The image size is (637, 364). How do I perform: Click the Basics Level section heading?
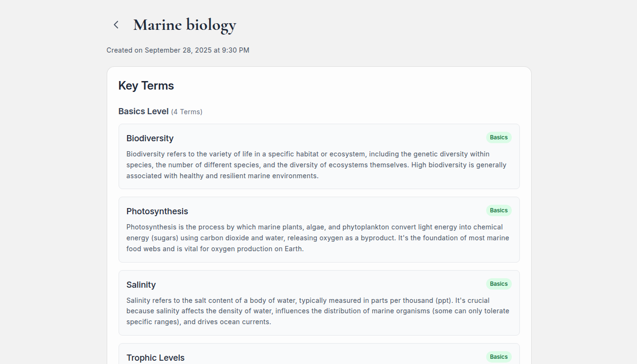point(143,111)
